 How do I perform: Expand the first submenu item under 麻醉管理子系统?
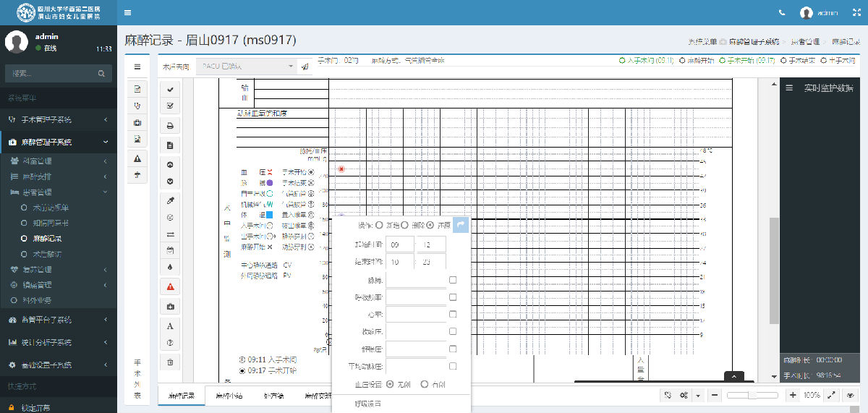coord(59,161)
